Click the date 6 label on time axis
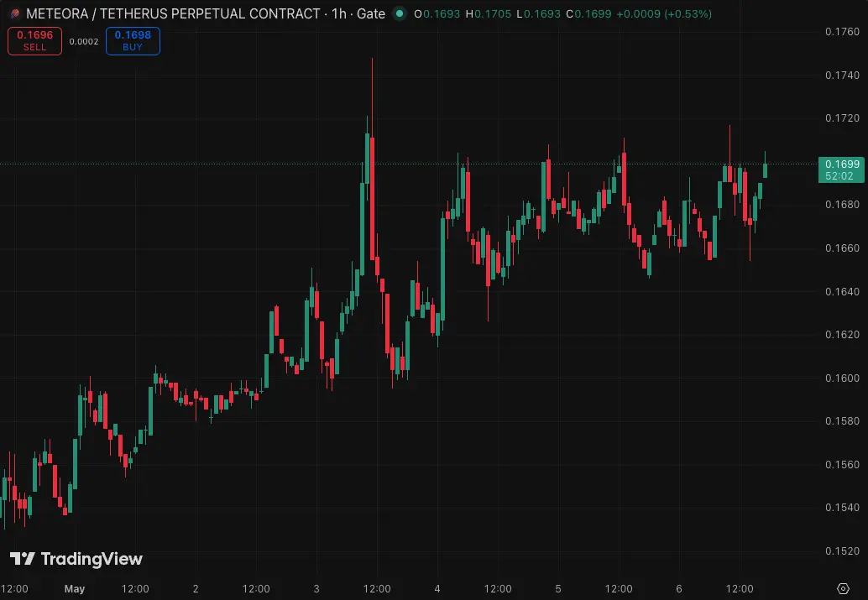Screen dimensions: 868x600 pyautogui.click(x=678, y=589)
